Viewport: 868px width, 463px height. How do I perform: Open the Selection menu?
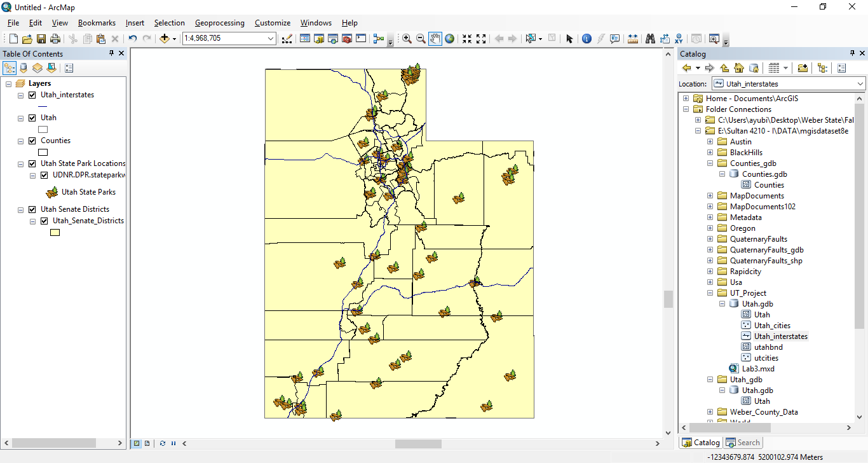click(169, 23)
